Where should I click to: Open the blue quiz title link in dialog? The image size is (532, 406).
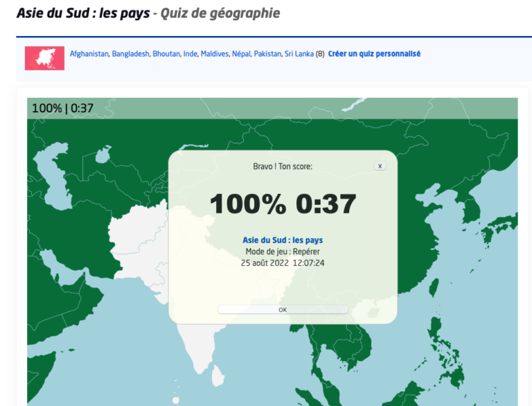(x=283, y=240)
